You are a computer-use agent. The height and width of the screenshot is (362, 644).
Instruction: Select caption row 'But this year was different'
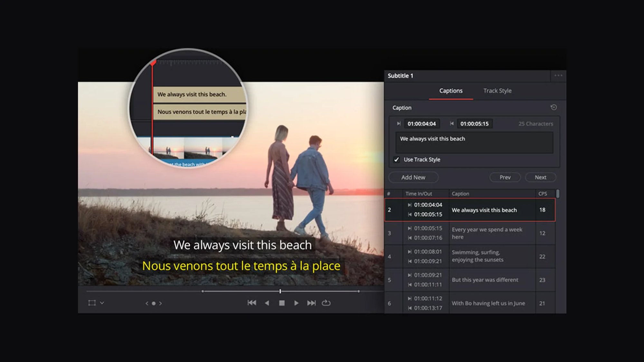tap(470, 280)
